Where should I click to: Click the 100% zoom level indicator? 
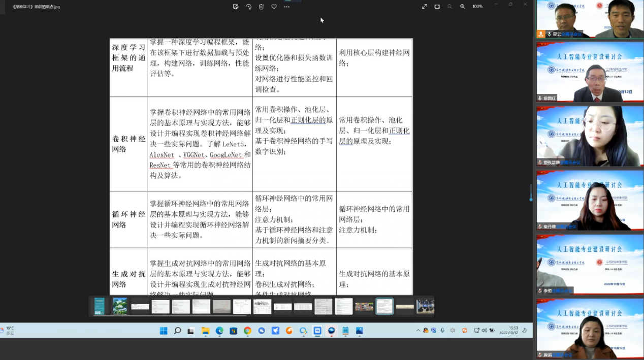coord(477,7)
